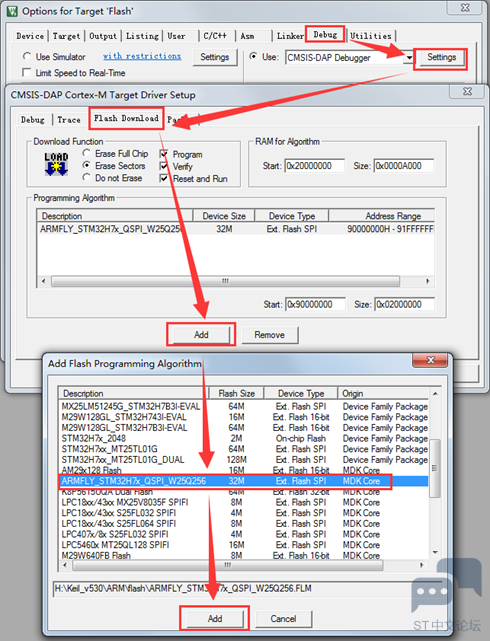Click Programming Algorithm horizontal scrollbar

click(226, 281)
